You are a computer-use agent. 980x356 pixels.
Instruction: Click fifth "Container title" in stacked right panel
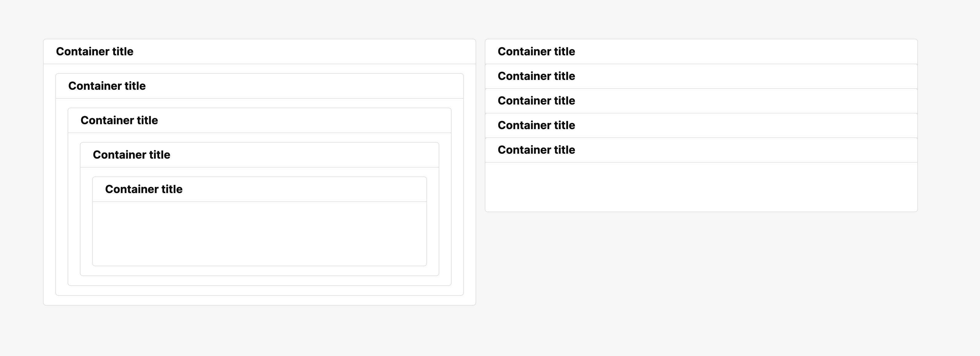pyautogui.click(x=536, y=150)
